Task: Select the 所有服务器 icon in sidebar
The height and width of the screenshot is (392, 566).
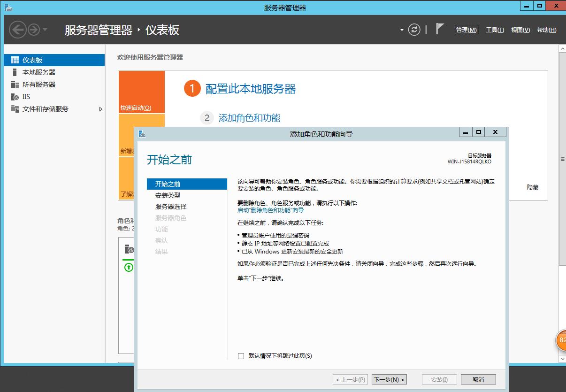Action: tap(15, 85)
